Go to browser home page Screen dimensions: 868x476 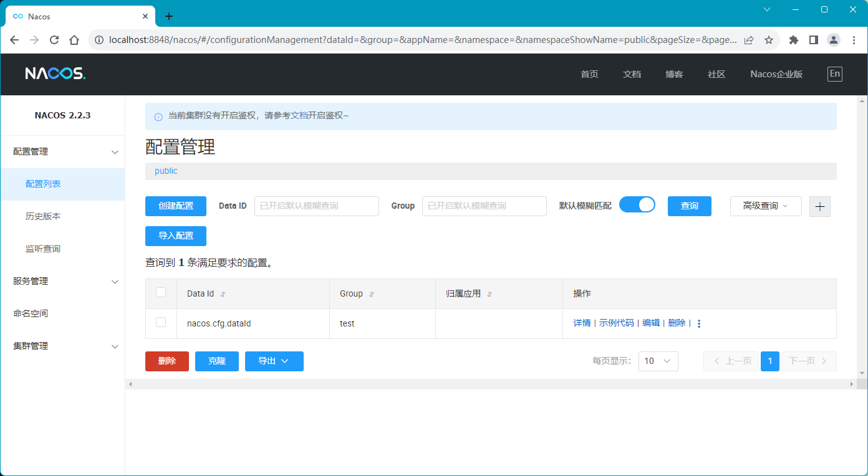pyautogui.click(x=74, y=40)
